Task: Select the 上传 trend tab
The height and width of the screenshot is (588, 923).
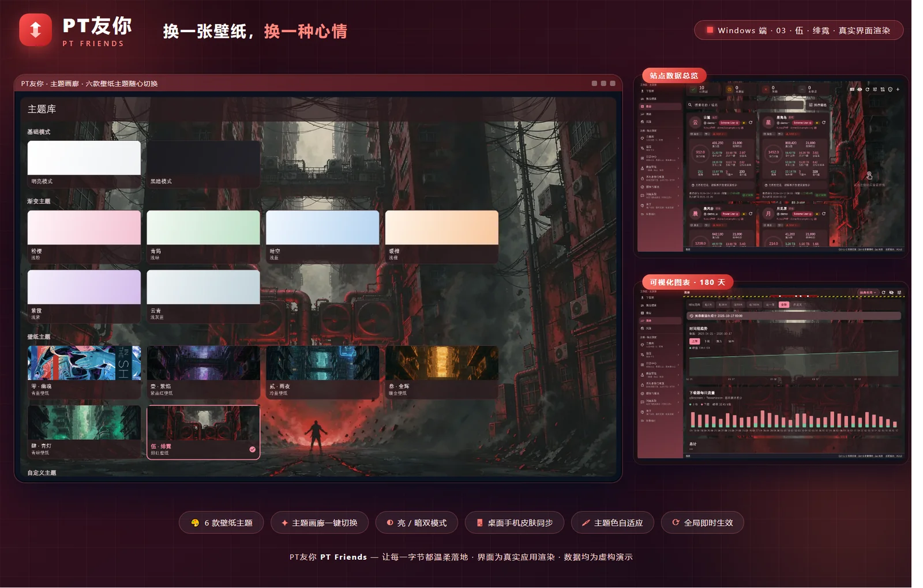Action: click(695, 341)
